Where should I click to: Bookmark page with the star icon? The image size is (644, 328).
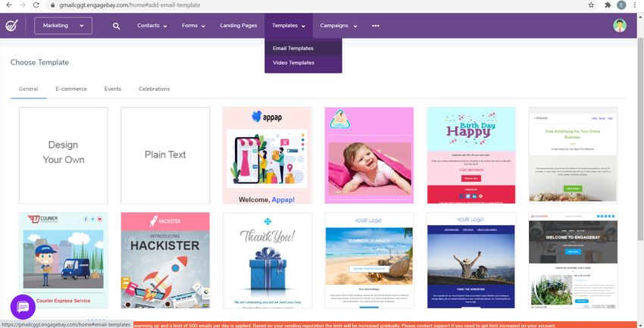[591, 5]
